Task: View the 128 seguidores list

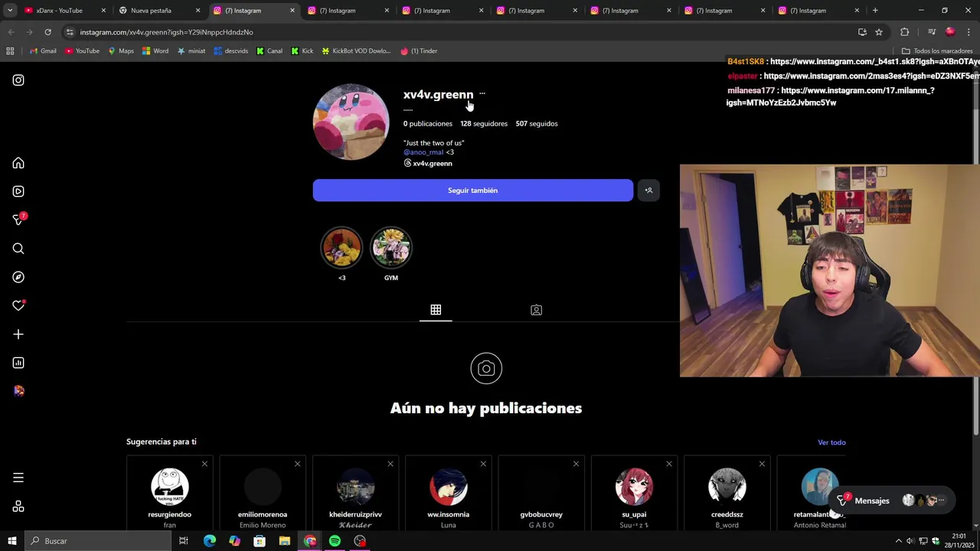Action: point(484,123)
